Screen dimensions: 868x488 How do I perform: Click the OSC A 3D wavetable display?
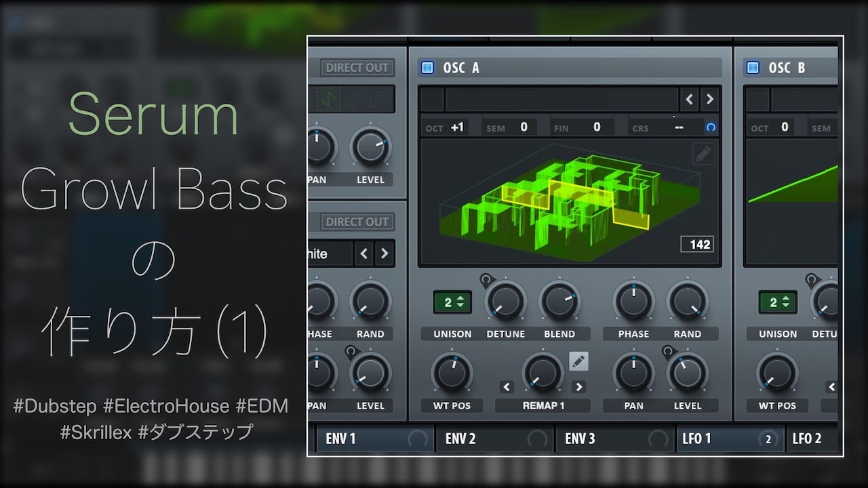point(570,203)
